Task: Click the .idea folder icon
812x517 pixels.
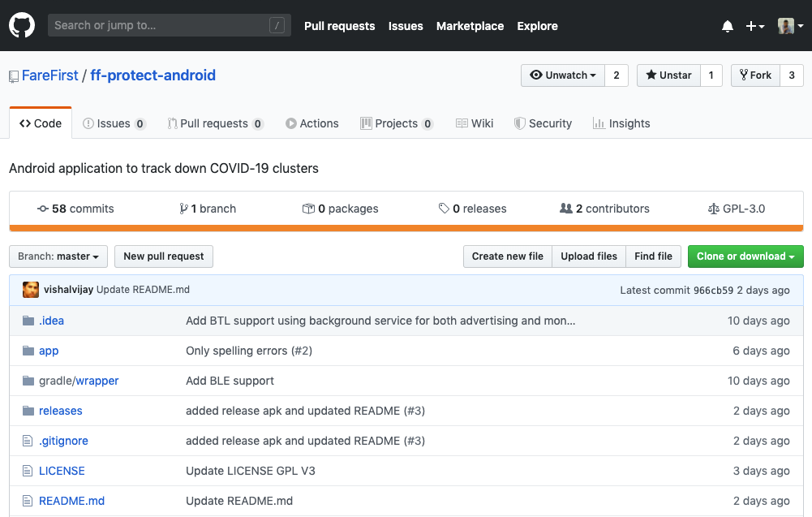Action: click(x=28, y=321)
